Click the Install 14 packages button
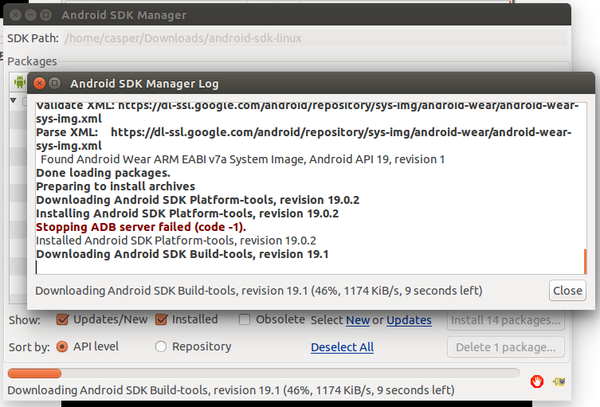The width and height of the screenshot is (600, 407). (505, 320)
